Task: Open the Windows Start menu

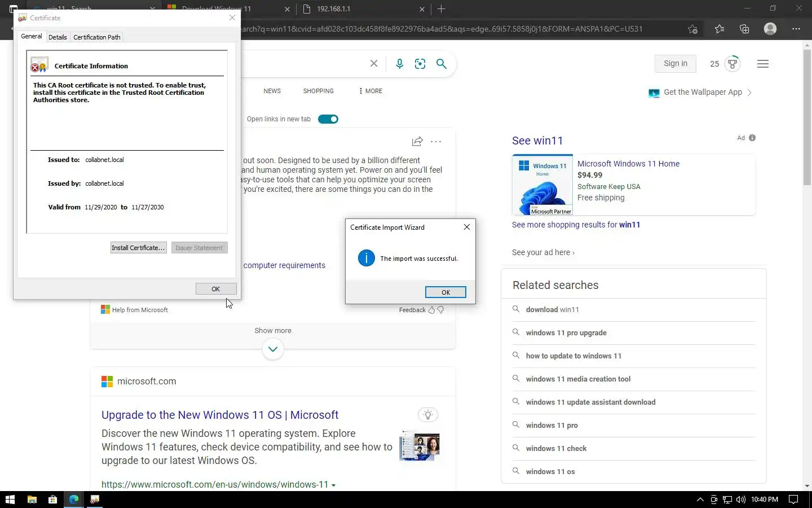Action: point(10,500)
